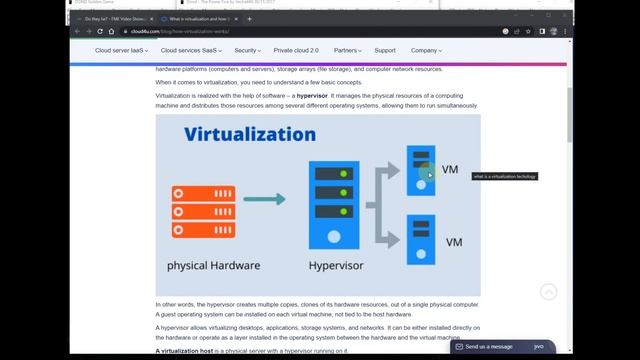Reload the cloud4u page

click(100, 31)
